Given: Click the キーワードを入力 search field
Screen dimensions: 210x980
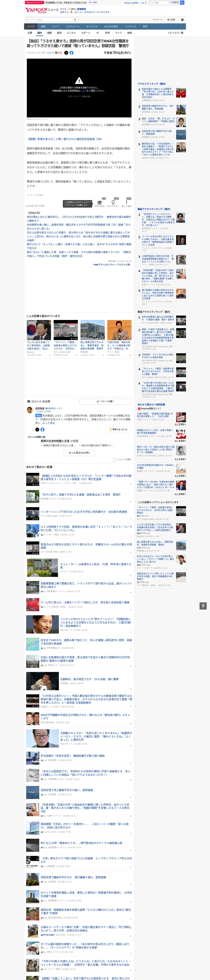Looking at the screenshot, I should click(49, 20).
